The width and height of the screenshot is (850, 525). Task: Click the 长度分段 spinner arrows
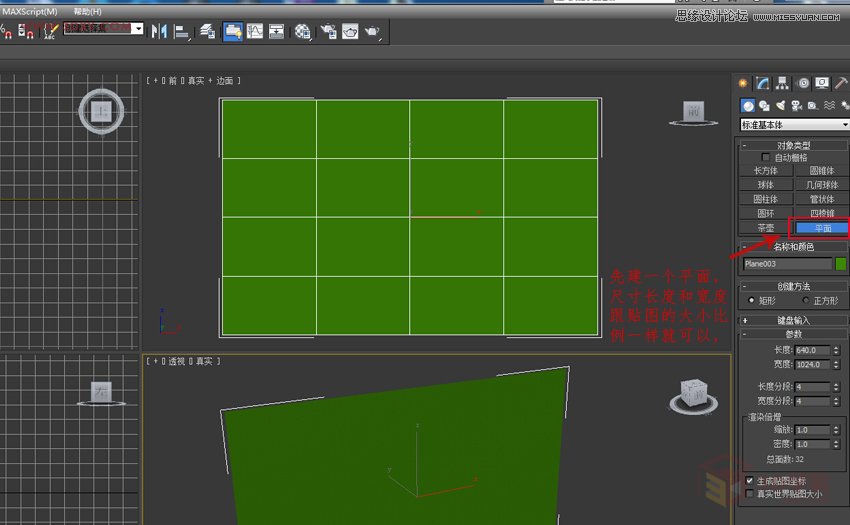(836, 387)
